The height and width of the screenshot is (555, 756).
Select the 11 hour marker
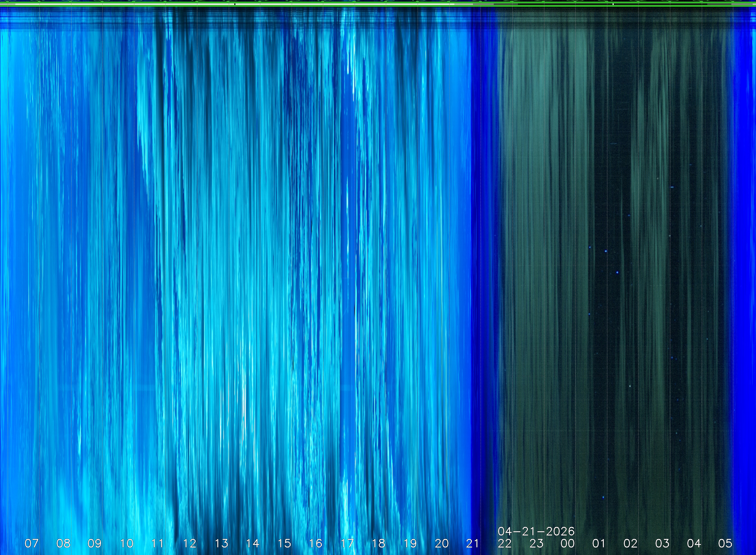tap(158, 543)
